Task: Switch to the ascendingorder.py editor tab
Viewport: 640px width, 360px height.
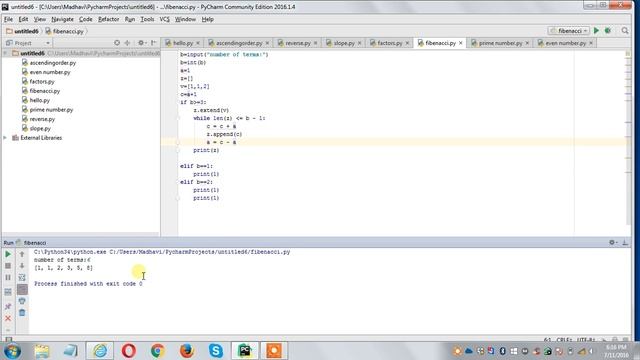Action: pyautogui.click(x=239, y=43)
